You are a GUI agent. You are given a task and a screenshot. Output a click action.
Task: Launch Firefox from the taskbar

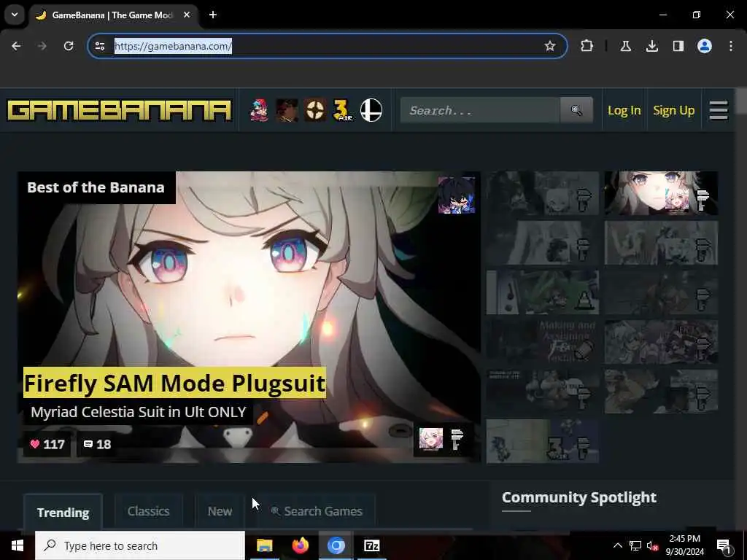(x=300, y=545)
